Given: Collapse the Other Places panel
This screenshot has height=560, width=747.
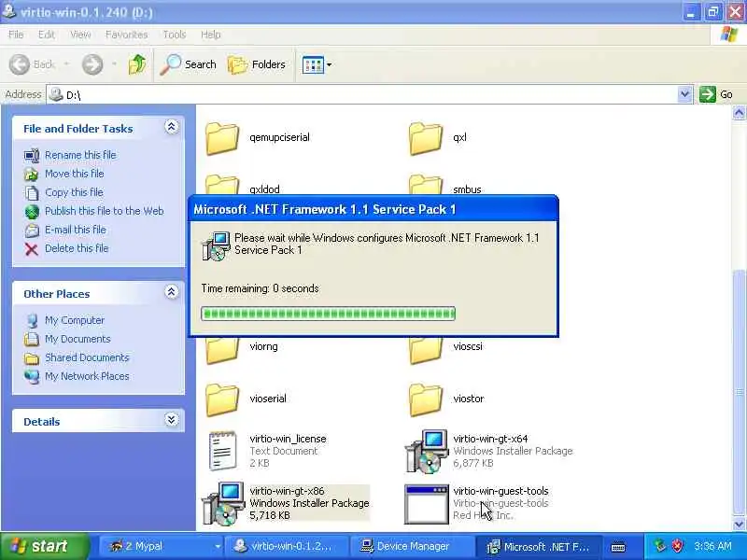Looking at the screenshot, I should pos(172,292).
